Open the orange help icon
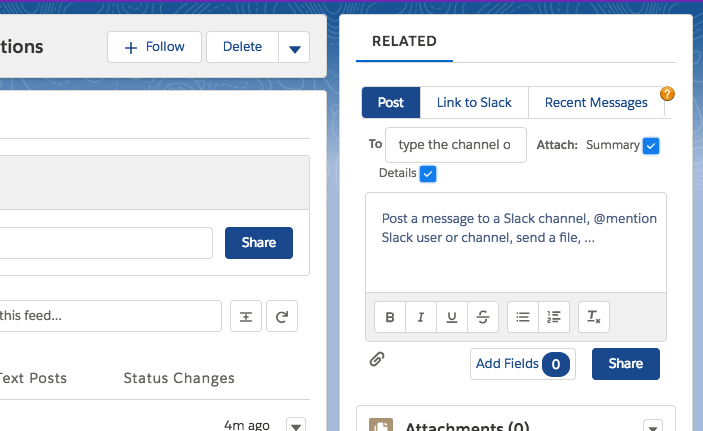 pos(668,94)
